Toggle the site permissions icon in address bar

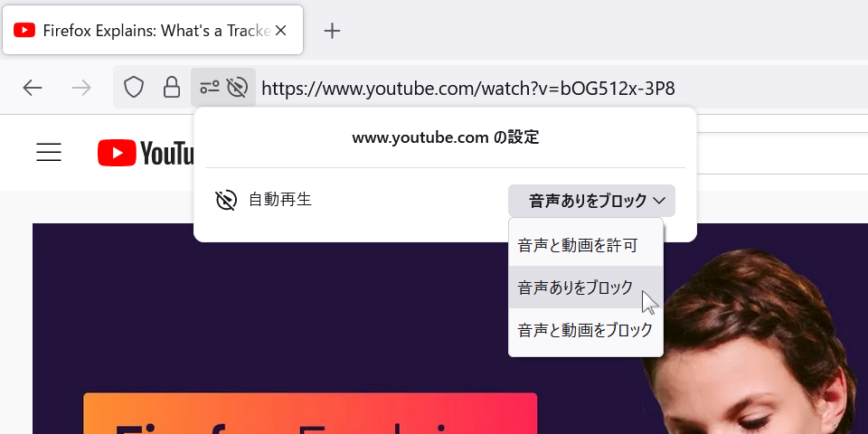point(209,88)
